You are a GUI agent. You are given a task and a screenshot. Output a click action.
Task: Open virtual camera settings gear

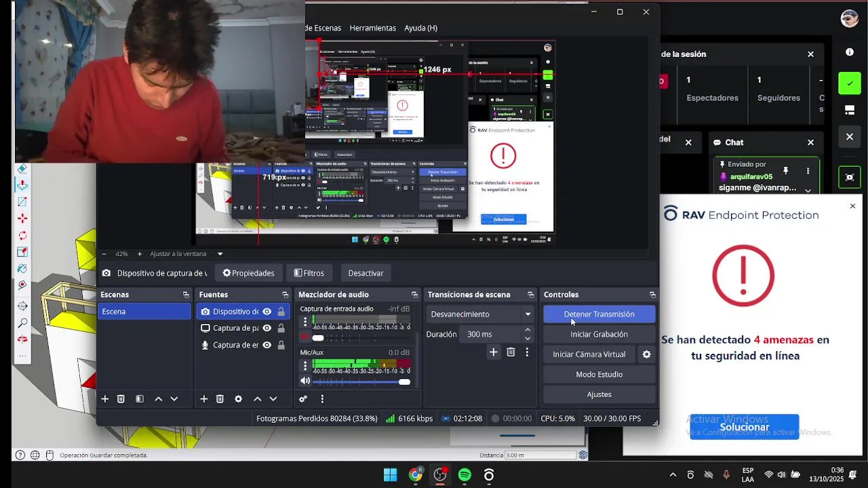tap(647, 354)
